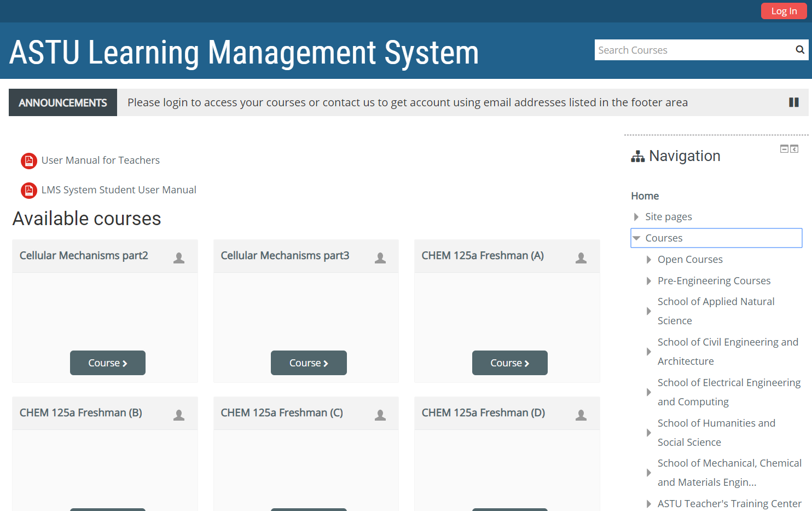Select the Courses navigation item

point(664,238)
